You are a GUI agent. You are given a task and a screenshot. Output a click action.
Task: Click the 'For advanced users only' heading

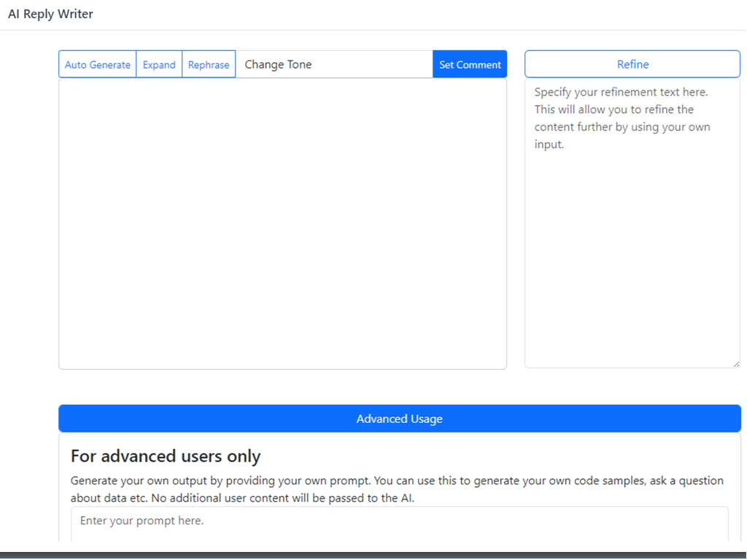[x=166, y=456]
